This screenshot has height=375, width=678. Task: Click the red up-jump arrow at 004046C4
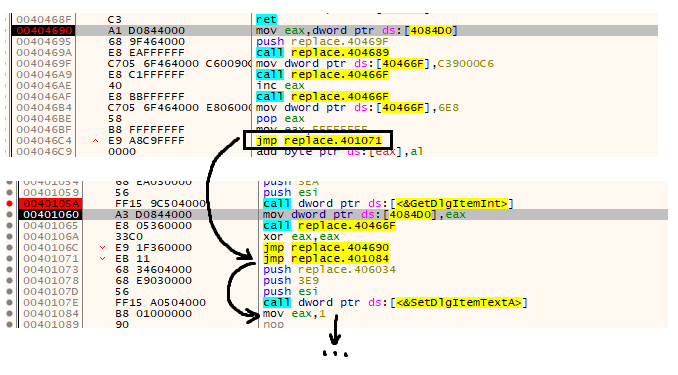pyautogui.click(x=96, y=141)
